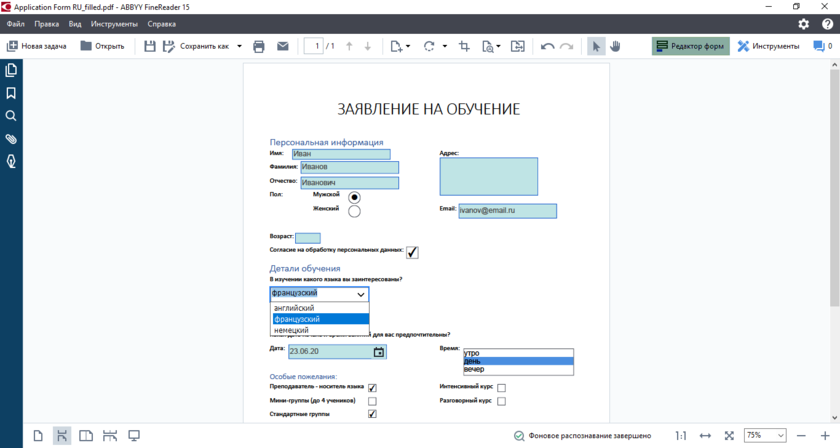The width and height of the screenshot is (840, 448).
Task: Select the Crop tool icon
Action: 464,46
